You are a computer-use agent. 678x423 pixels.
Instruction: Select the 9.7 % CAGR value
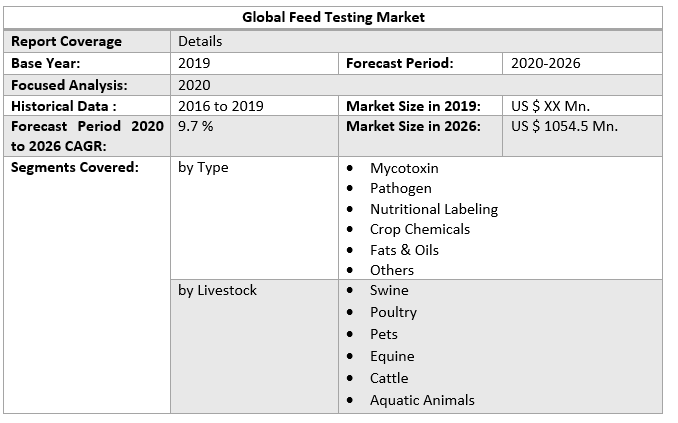click(x=196, y=126)
